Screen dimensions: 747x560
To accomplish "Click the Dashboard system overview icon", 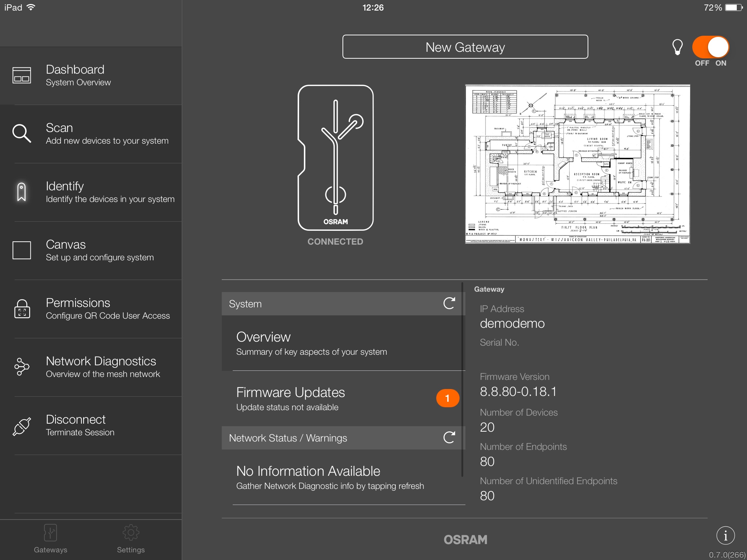I will coord(20,75).
